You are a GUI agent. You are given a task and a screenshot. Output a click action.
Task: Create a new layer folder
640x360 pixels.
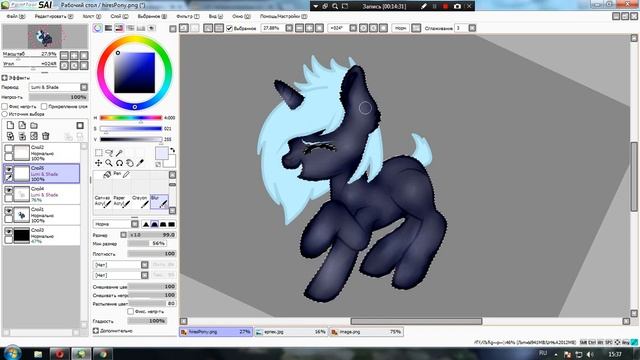click(x=34, y=125)
